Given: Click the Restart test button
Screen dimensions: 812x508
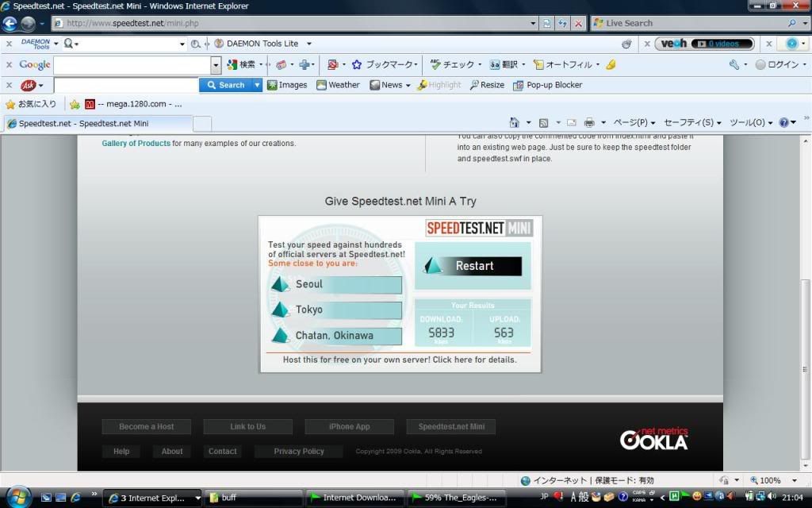Looking at the screenshot, I should (x=473, y=266).
